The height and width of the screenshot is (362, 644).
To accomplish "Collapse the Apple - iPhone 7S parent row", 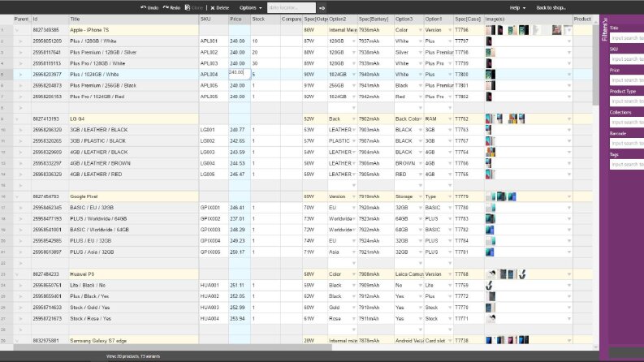I will (x=17, y=30).
